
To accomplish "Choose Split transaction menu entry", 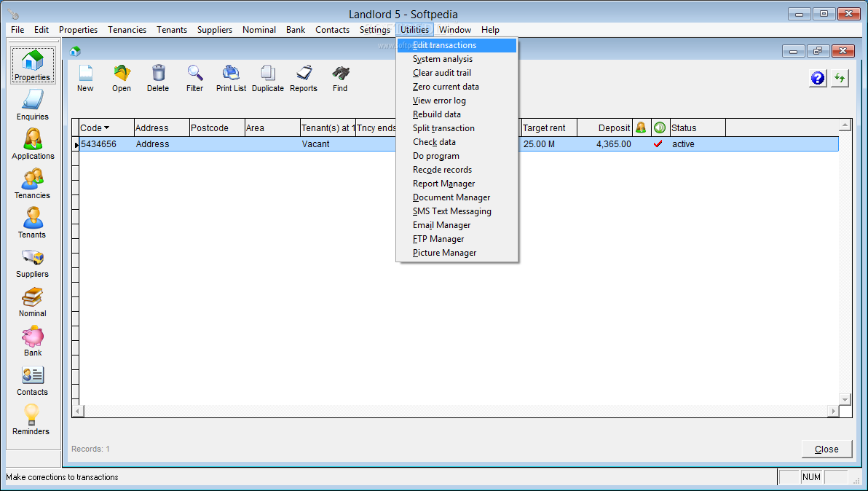I will click(x=457, y=128).
